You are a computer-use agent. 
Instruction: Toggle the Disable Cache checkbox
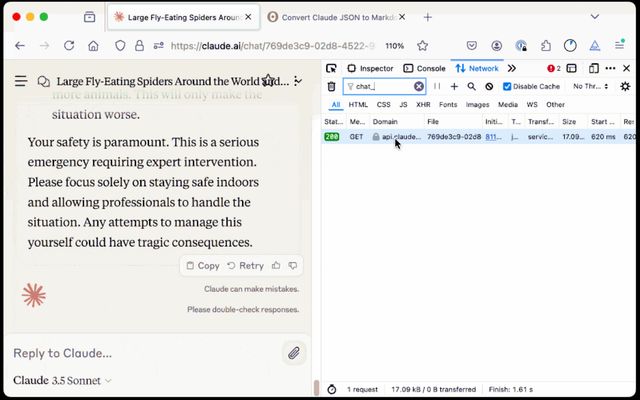click(x=507, y=86)
